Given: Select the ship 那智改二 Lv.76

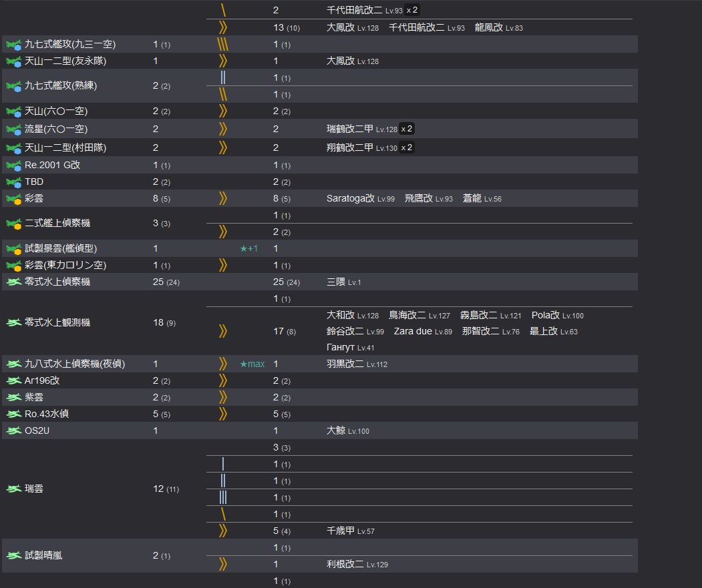Looking at the screenshot, I should (x=491, y=332).
